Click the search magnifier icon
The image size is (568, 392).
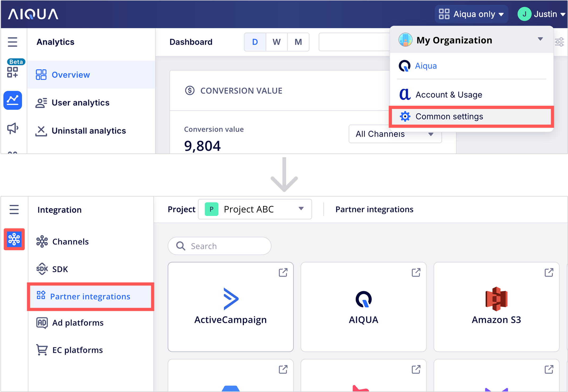[x=181, y=246]
